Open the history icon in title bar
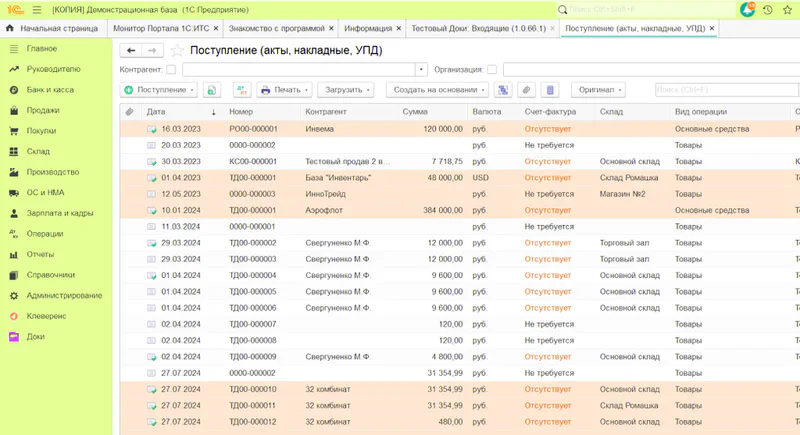This screenshot has height=435, width=800. click(767, 9)
